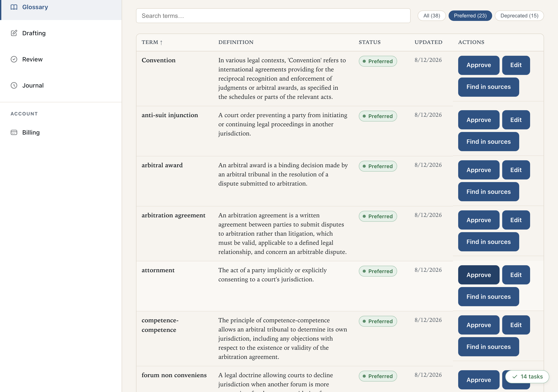Approve the arbitration agreement term

[x=478, y=220]
